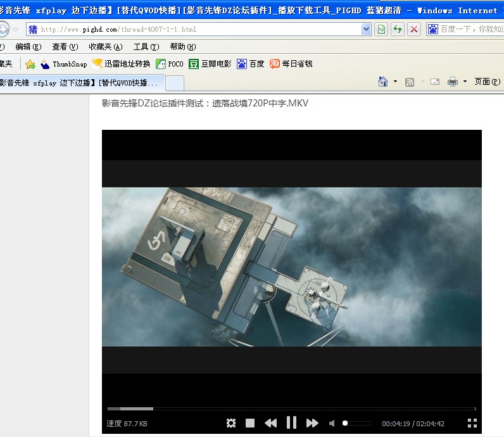Rewind the video
This screenshot has height=437, width=504.
[270, 423]
